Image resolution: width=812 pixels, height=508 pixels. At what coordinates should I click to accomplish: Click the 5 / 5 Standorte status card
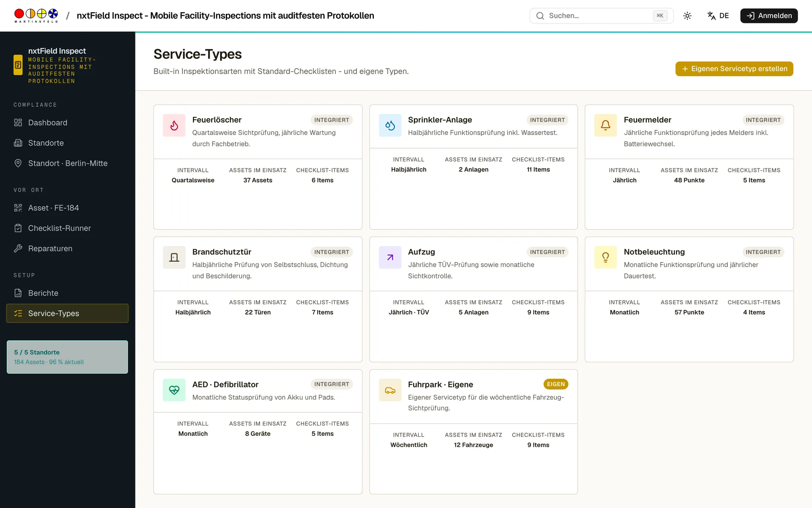(67, 357)
